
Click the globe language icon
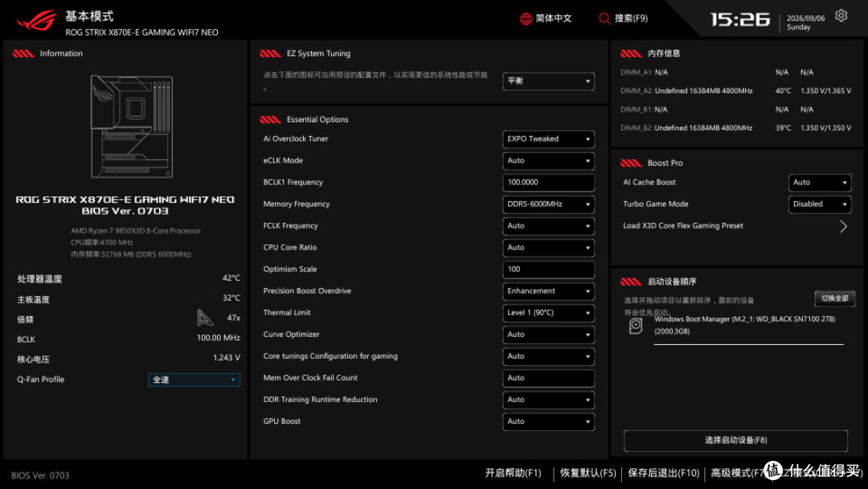526,18
